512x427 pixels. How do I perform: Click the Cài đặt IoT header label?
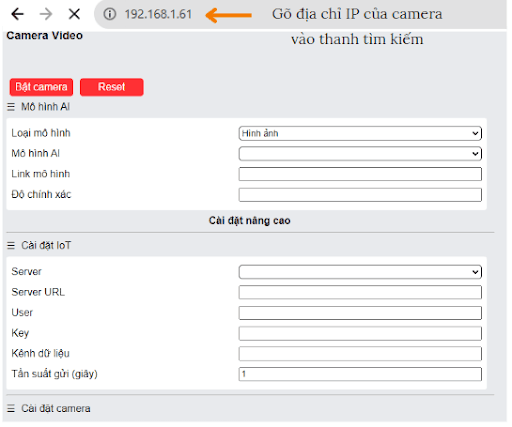pos(46,245)
